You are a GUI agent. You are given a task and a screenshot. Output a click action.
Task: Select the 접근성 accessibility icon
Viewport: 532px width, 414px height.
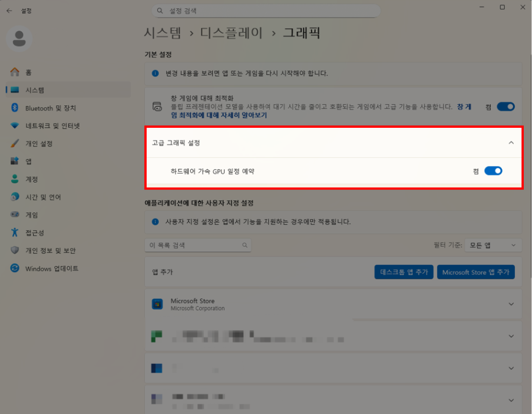[15, 233]
